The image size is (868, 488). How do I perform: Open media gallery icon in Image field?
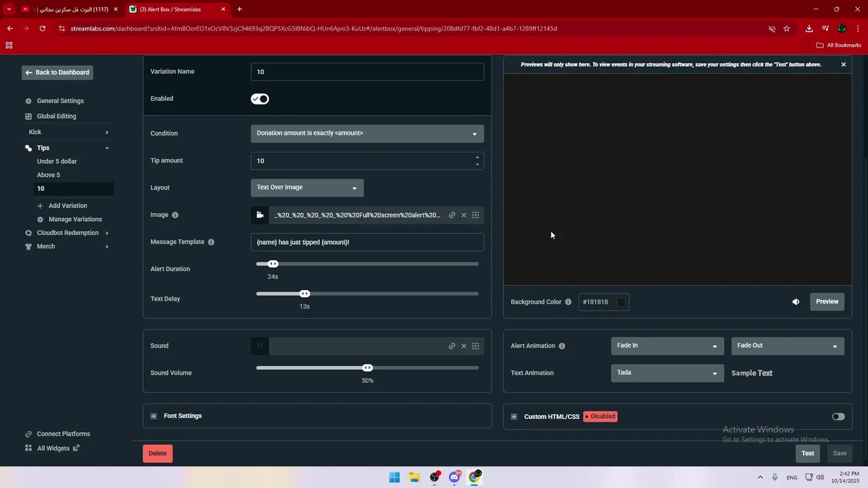click(x=476, y=215)
